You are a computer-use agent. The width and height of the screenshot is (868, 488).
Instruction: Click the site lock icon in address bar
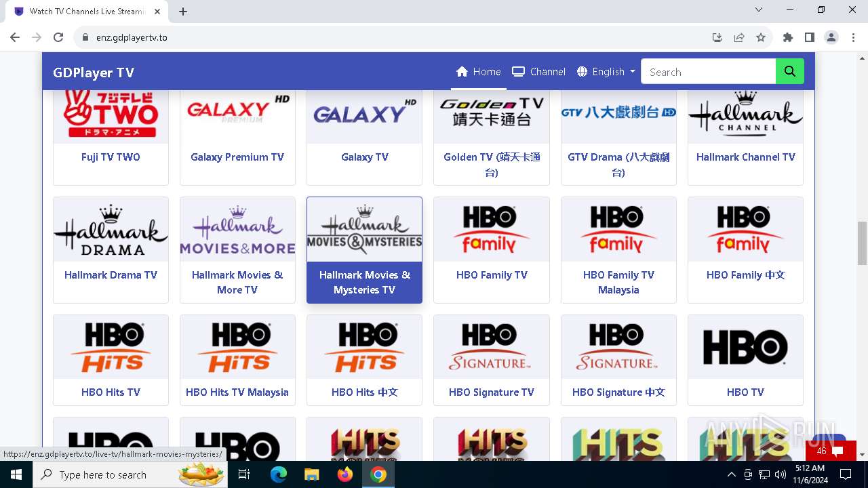85,37
